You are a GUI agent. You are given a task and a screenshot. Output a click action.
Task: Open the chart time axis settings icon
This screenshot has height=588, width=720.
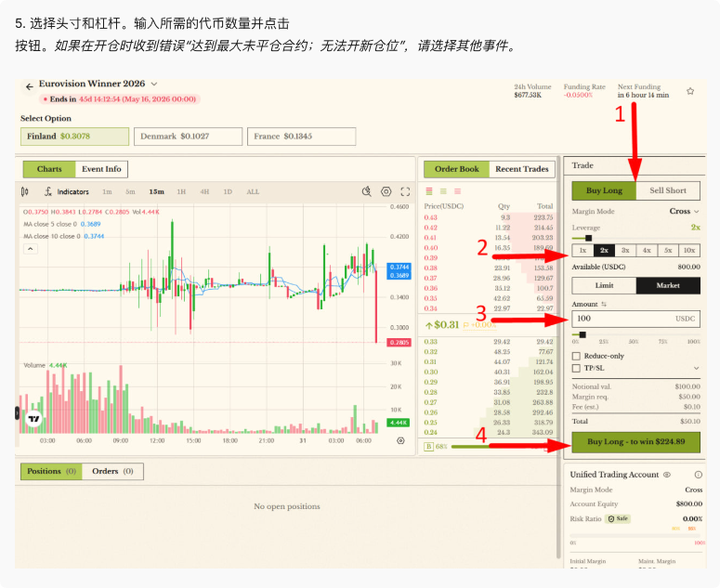400,440
